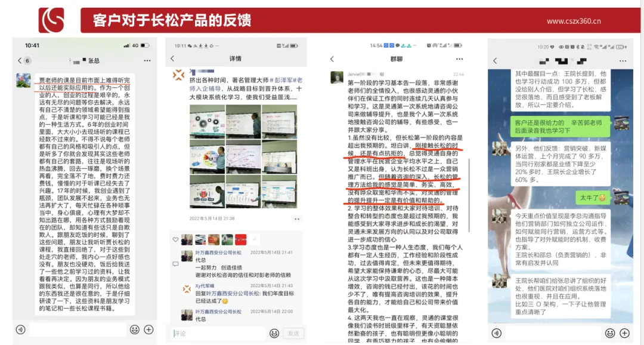The image size is (644, 345).
Task: Open the three-dot menu in 张总 chat
Action: (x=147, y=60)
